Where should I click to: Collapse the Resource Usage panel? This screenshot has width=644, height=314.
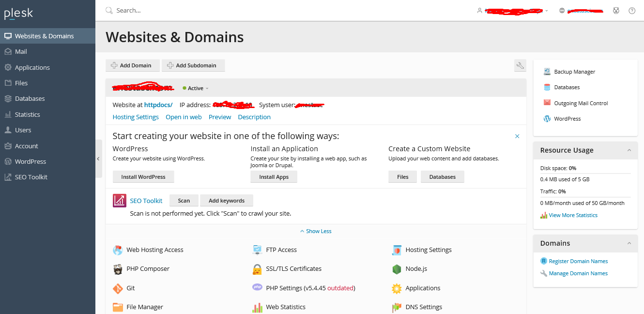point(629,150)
